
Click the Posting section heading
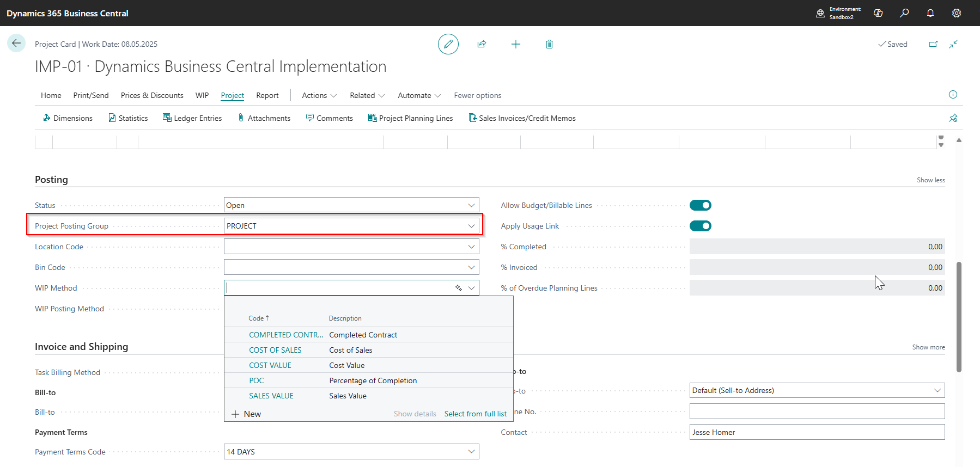click(52, 180)
